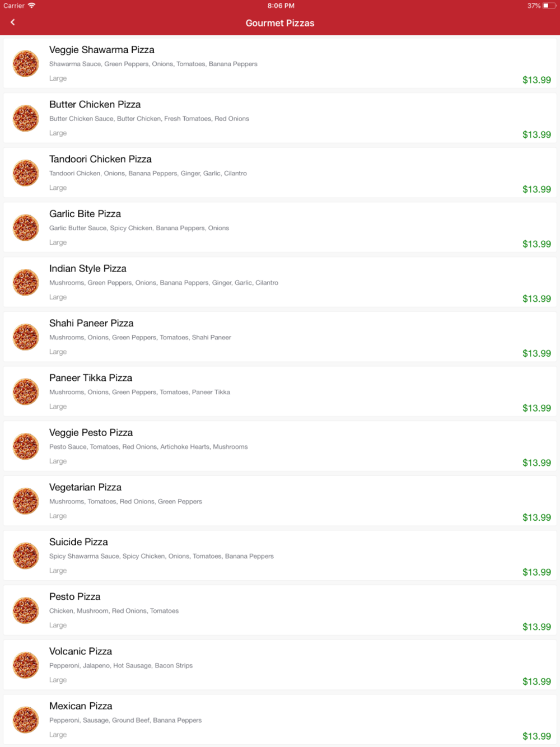Tap the Suicide Pizza $13.99 price
The height and width of the screenshot is (747, 560).
(536, 572)
